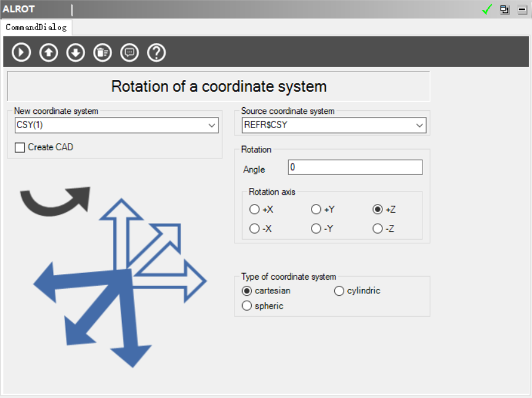The width and height of the screenshot is (532, 398).
Task: Click the down arrow circle icon
Action: click(x=76, y=52)
